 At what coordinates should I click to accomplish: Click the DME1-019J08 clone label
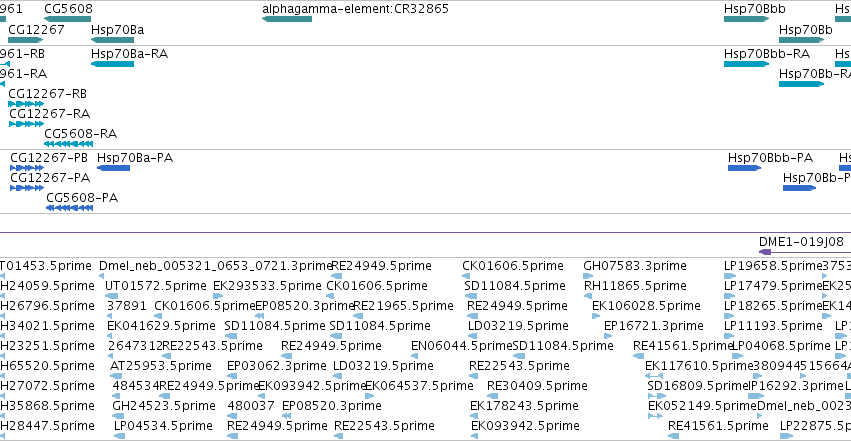801,242
